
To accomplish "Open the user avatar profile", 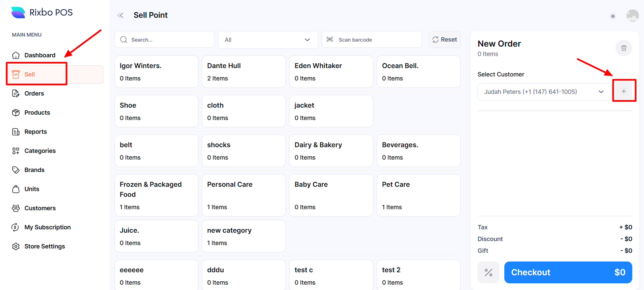I will pos(632,15).
